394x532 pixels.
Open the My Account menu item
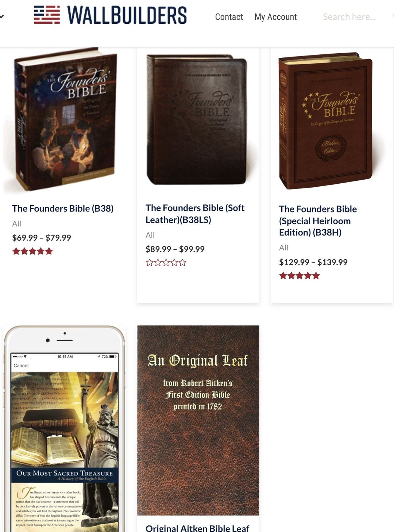pyautogui.click(x=275, y=17)
